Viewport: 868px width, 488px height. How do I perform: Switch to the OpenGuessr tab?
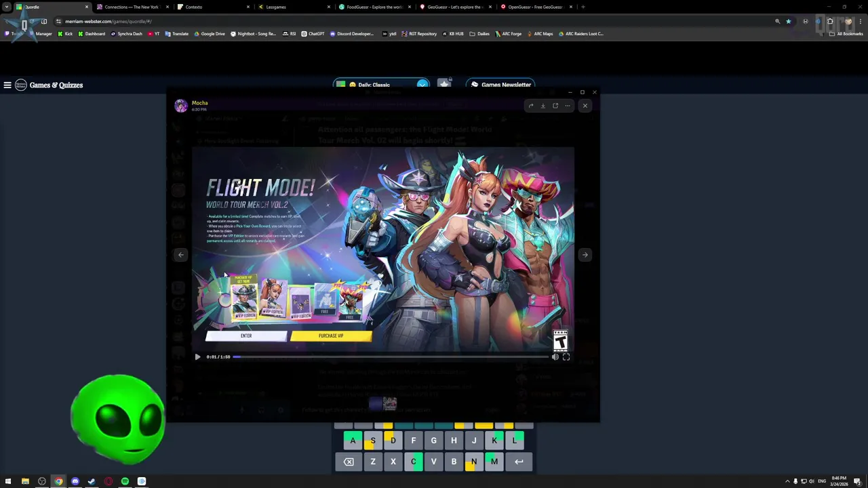pyautogui.click(x=536, y=7)
